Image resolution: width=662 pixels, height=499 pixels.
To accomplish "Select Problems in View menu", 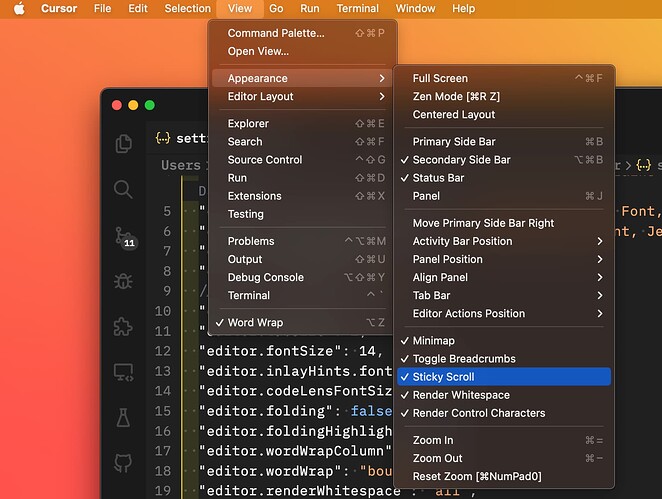I will pos(302,241).
